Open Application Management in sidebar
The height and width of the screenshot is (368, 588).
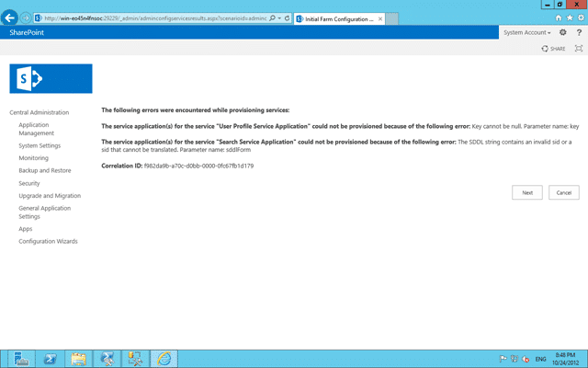coord(37,129)
